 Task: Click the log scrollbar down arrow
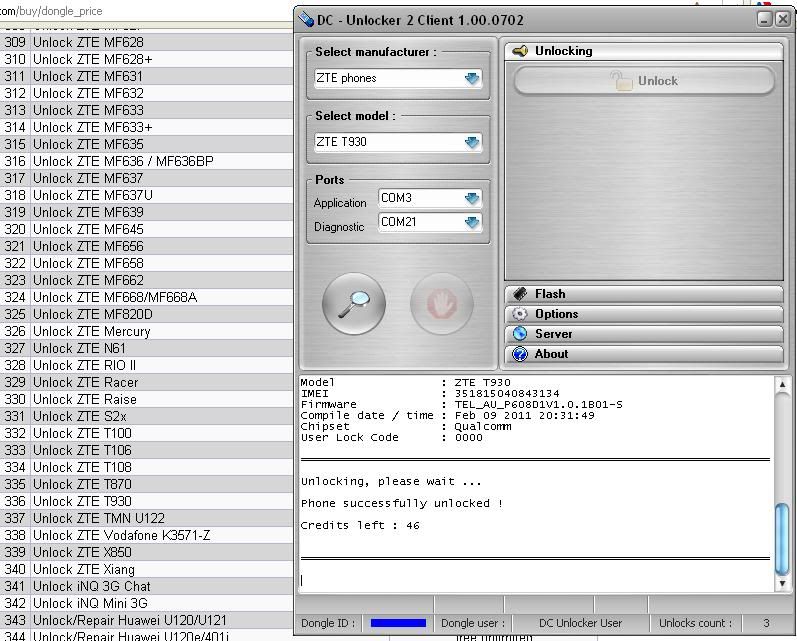[782, 584]
